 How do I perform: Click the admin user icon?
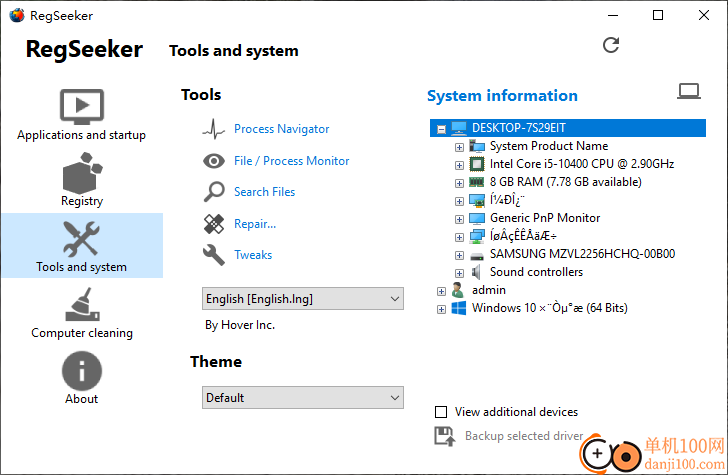[458, 290]
